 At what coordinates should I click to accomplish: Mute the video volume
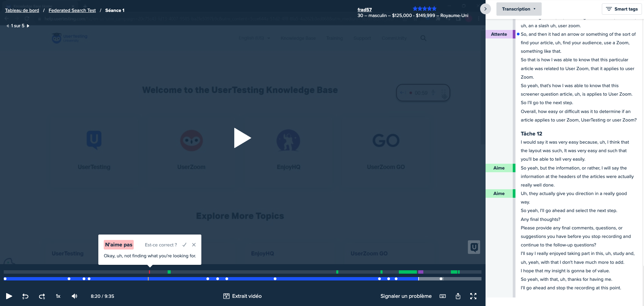coord(74,296)
